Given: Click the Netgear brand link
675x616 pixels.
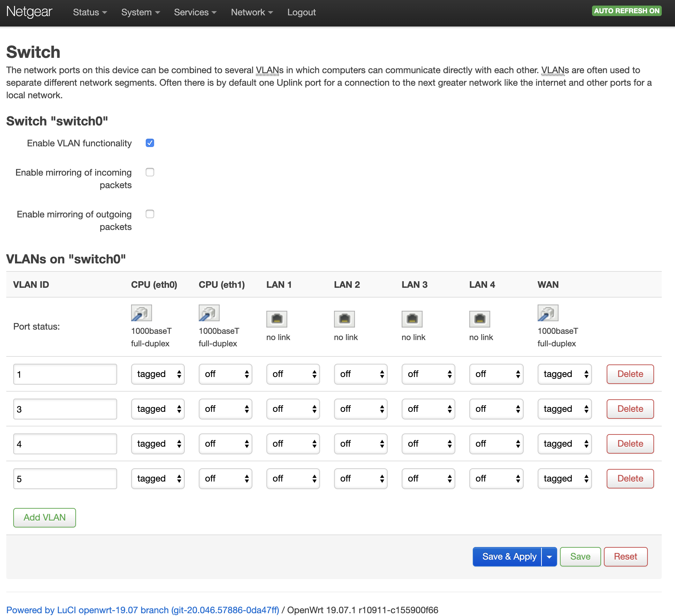Looking at the screenshot, I should pyautogui.click(x=29, y=11).
